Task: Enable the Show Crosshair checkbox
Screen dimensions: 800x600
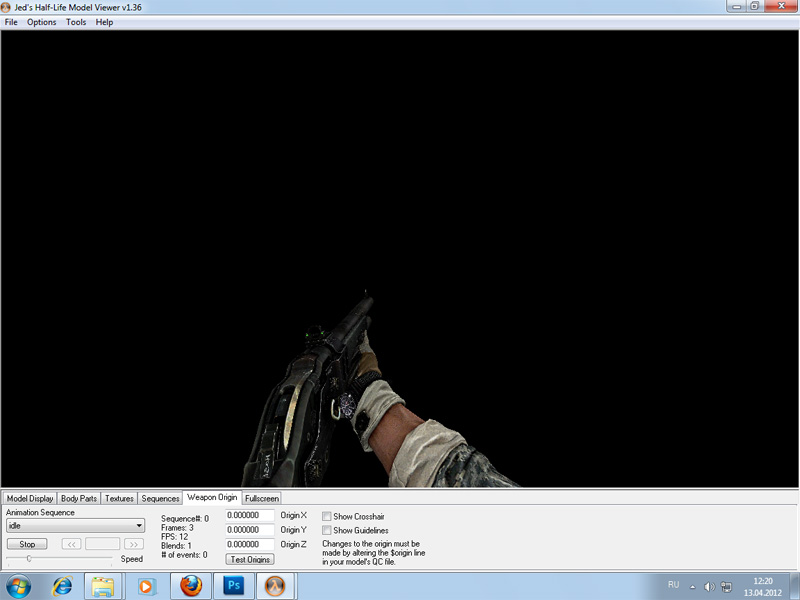Action: click(x=327, y=516)
